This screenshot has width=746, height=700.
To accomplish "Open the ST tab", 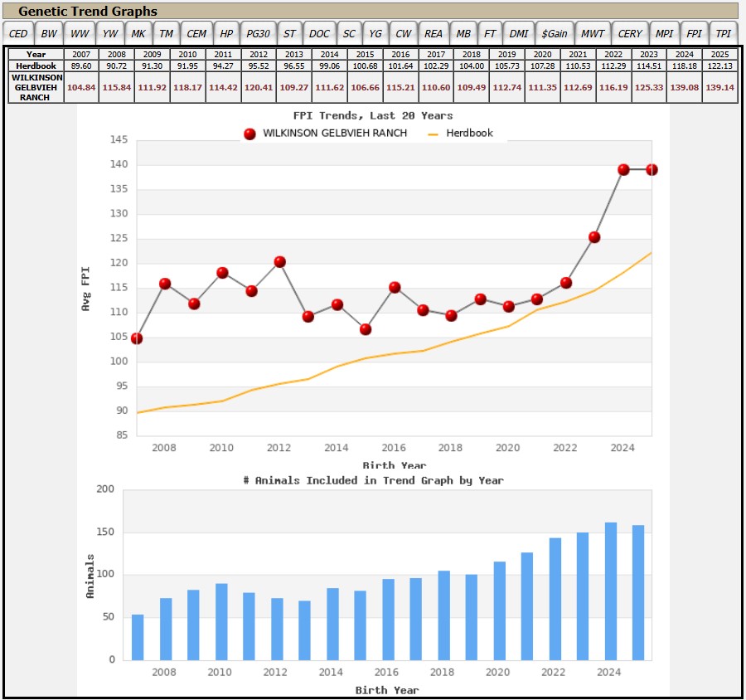I will coord(289,33).
